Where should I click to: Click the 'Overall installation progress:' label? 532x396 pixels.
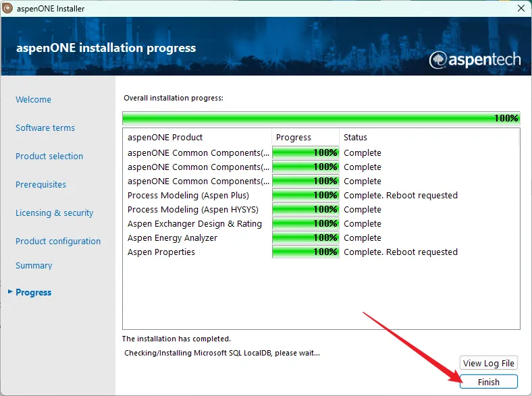coord(174,98)
